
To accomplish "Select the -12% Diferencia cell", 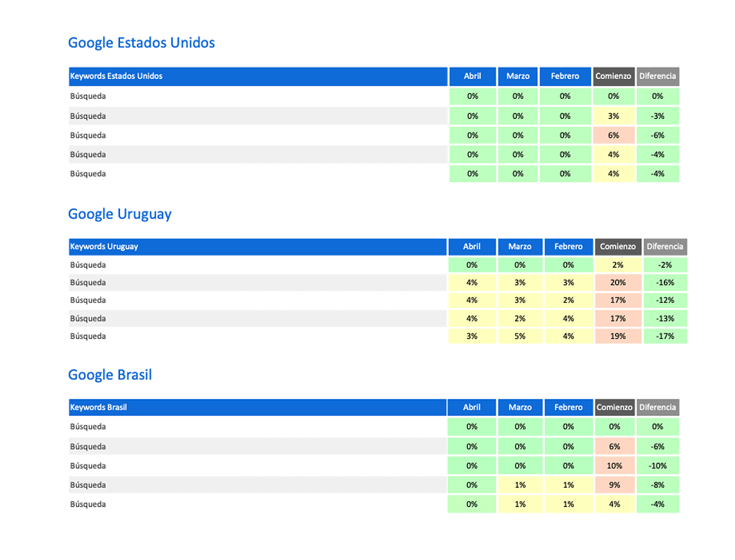I will [x=665, y=300].
